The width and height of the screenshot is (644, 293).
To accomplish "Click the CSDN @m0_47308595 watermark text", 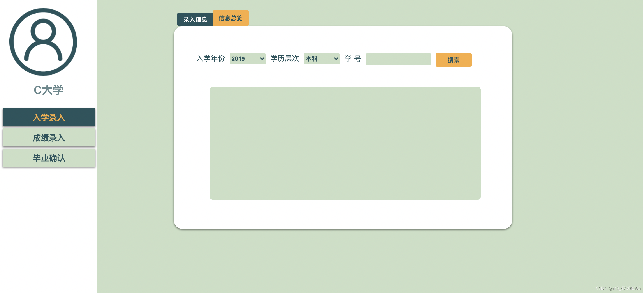I will pos(618,288).
